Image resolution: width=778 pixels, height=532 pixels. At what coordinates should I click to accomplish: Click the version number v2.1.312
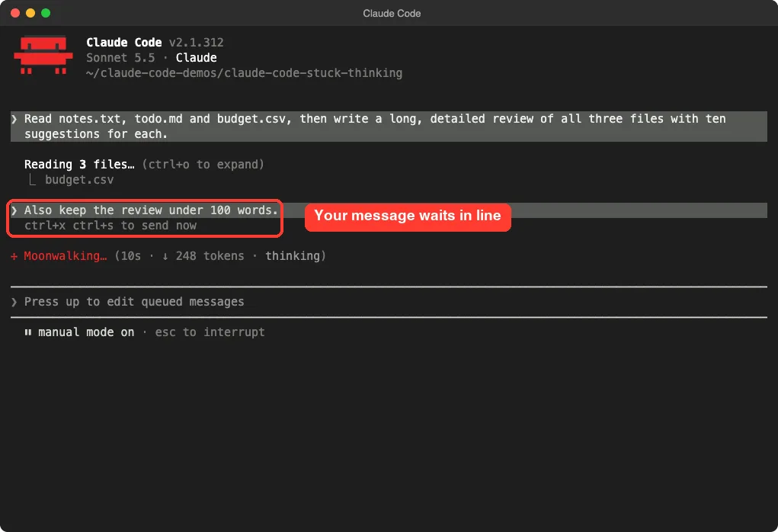tap(196, 43)
